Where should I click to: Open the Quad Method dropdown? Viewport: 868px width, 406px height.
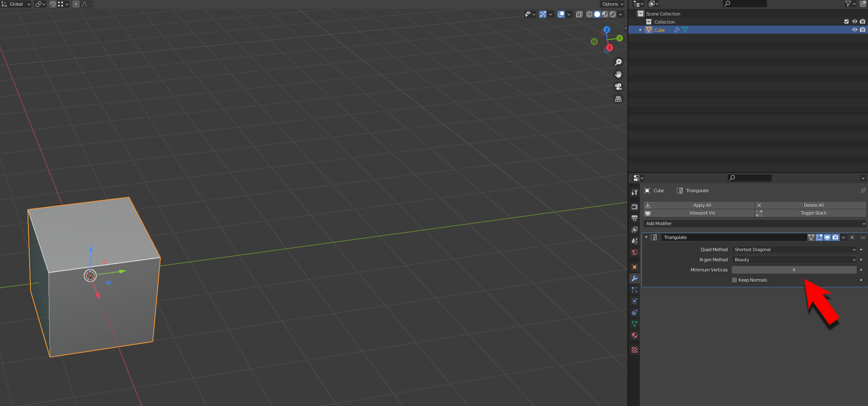point(794,250)
